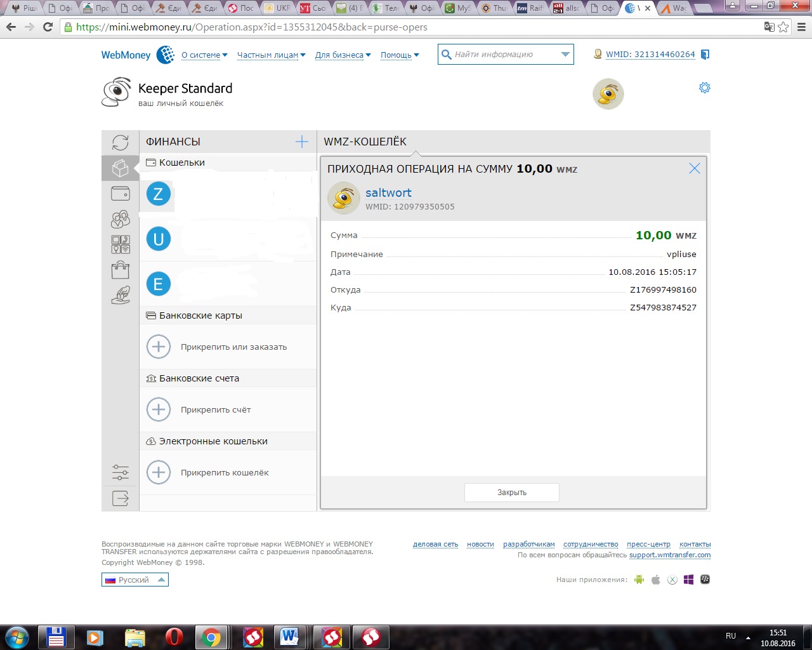Open the 'разработчикам' footer link
Viewport: 812px width, 650px height.
pos(528,544)
